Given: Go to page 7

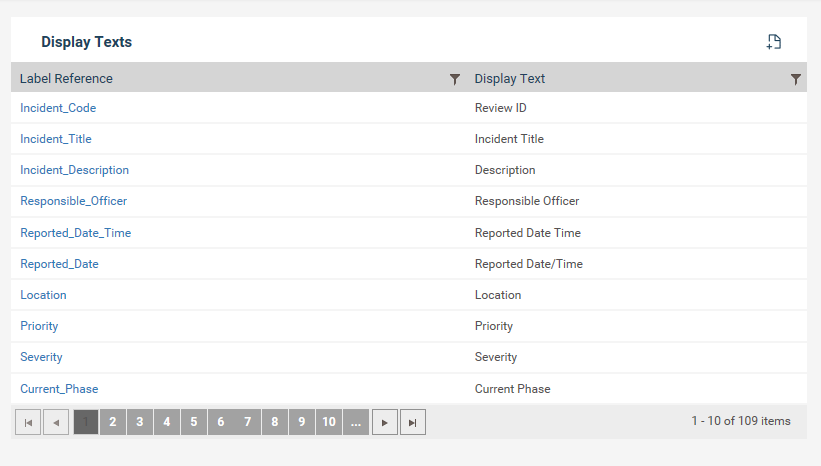Looking at the screenshot, I should pos(248,422).
